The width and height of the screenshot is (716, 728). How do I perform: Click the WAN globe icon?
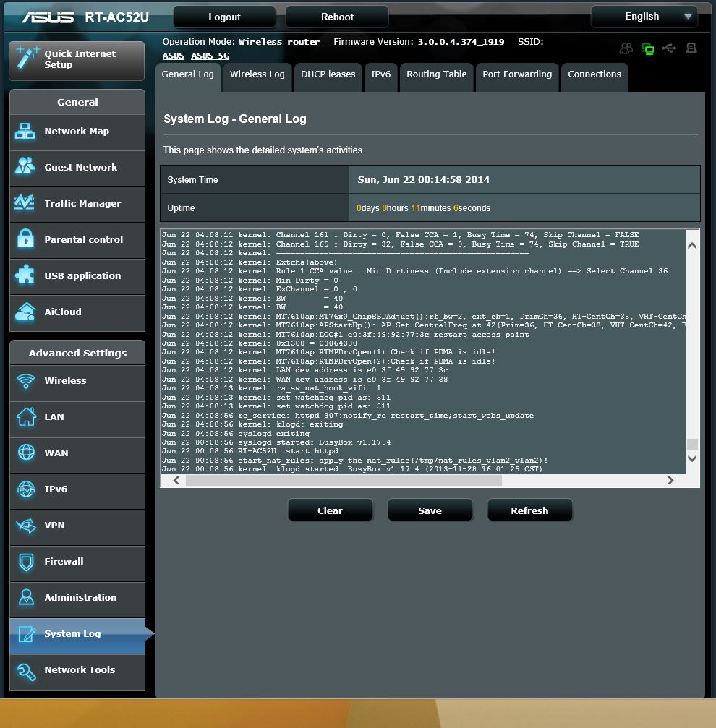[x=27, y=453]
